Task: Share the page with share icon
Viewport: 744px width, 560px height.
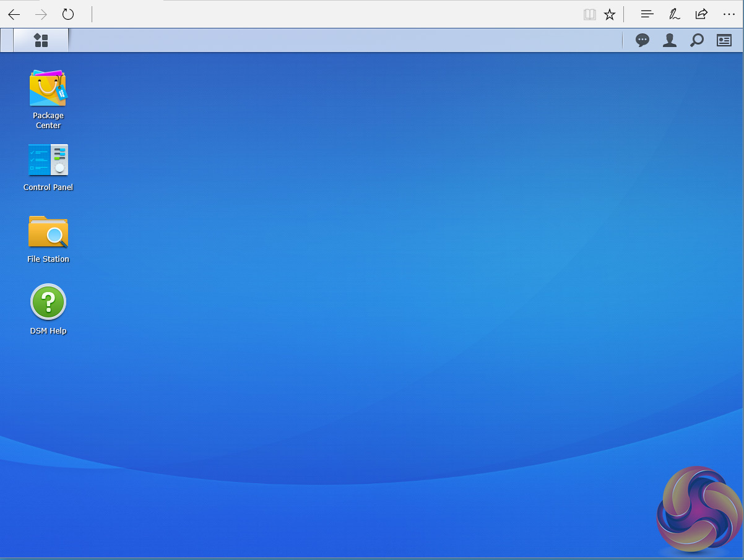Action: point(701,14)
